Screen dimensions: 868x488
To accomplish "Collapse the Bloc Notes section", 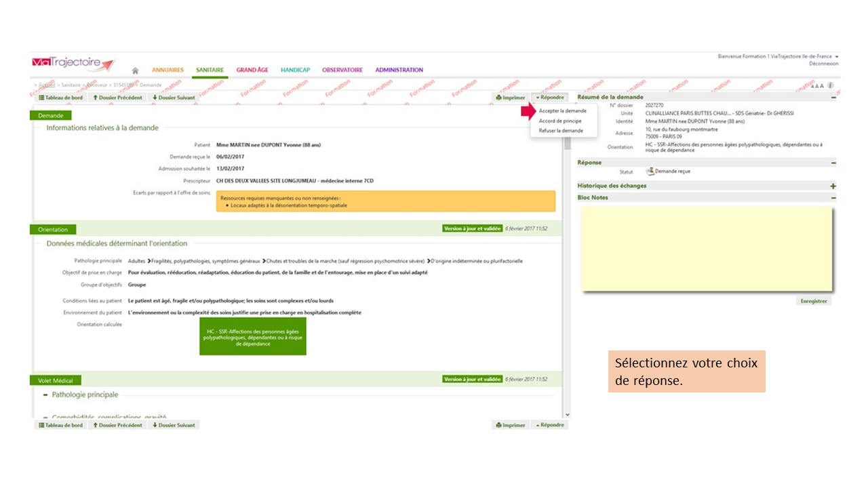I will [833, 198].
